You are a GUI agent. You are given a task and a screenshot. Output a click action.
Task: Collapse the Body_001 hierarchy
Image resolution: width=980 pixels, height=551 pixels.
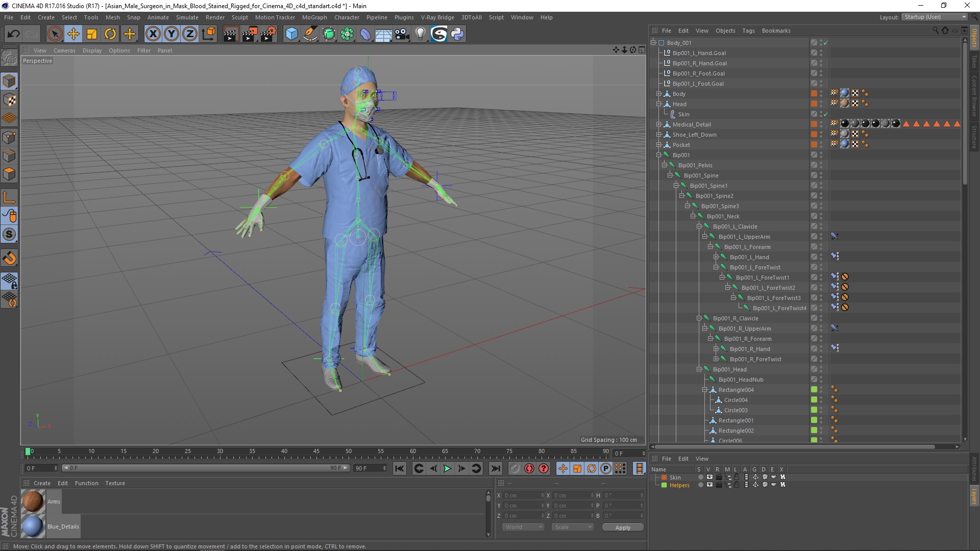click(x=653, y=43)
